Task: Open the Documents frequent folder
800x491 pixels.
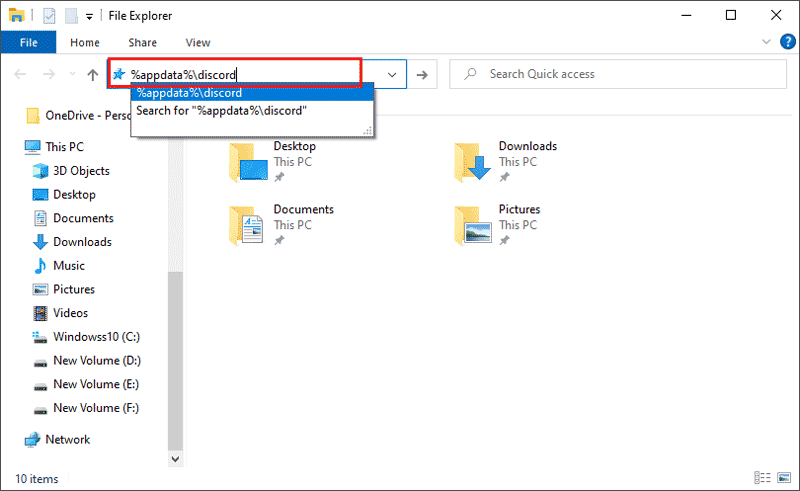Action: 282,225
